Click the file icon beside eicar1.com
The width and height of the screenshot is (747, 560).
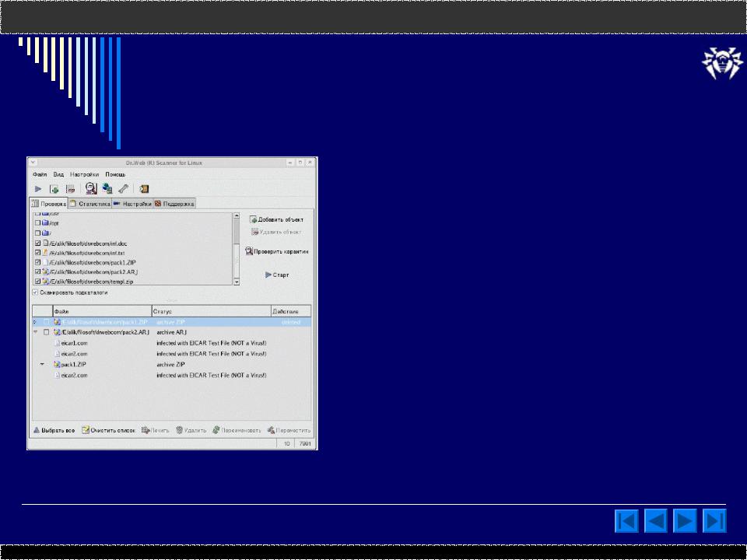click(x=57, y=343)
